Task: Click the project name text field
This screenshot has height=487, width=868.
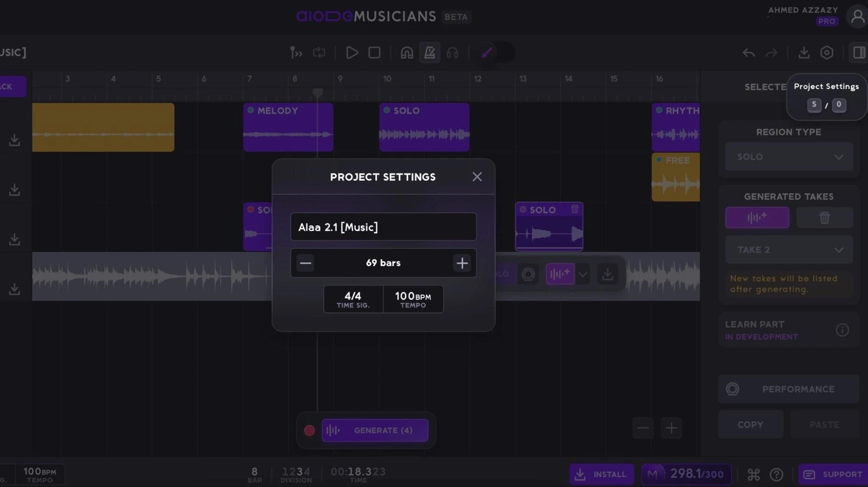Action: pyautogui.click(x=383, y=227)
